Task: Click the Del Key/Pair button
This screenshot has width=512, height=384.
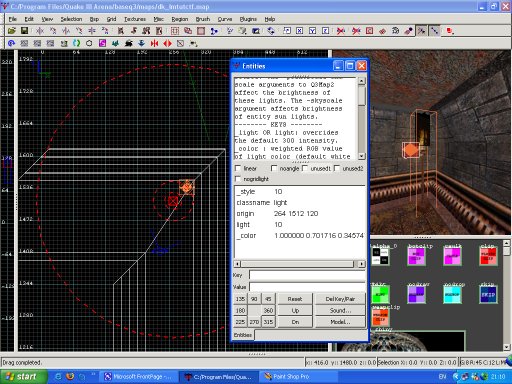Action: (340, 299)
